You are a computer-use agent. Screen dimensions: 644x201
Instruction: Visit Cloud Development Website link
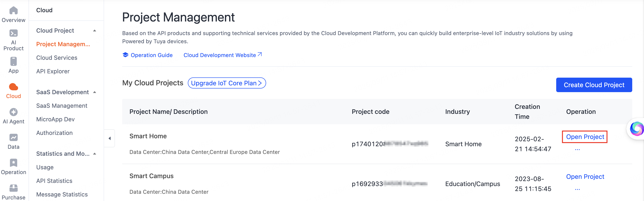[219, 55]
